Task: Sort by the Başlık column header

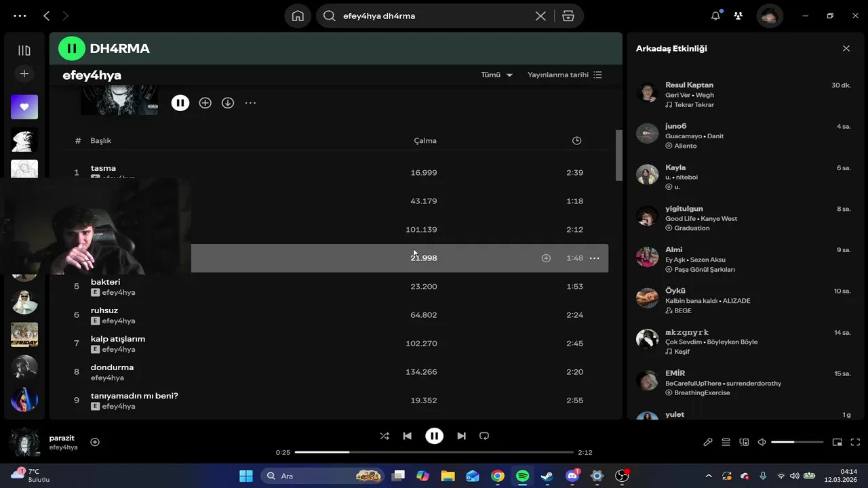Action: 101,141
